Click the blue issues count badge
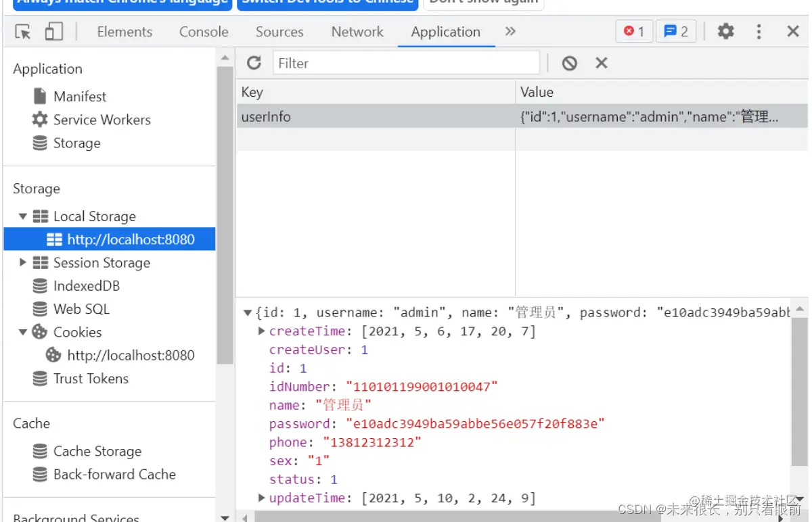This screenshot has width=812, height=522. (676, 31)
